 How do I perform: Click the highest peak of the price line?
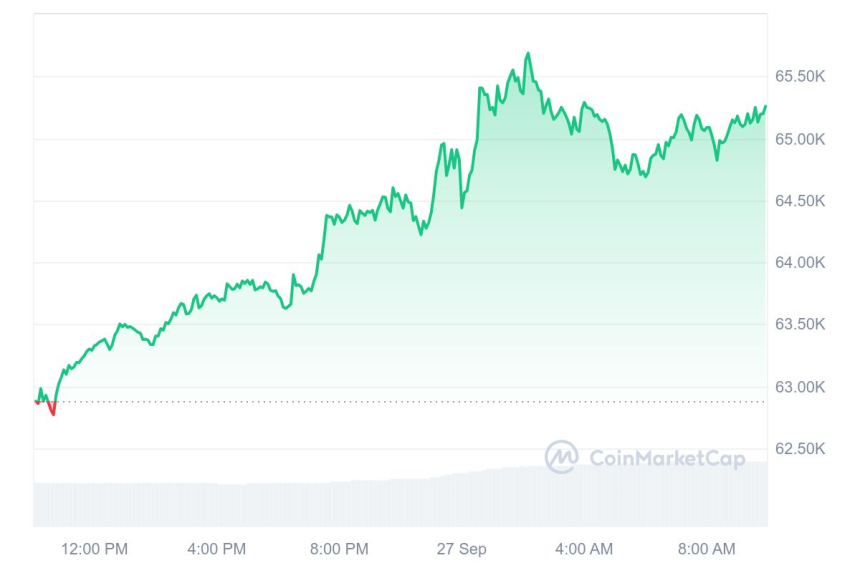528,54
